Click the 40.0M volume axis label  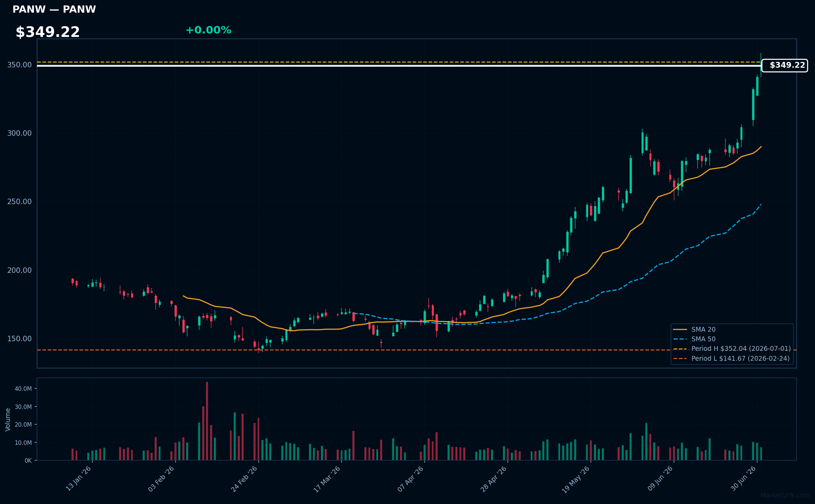(23, 389)
